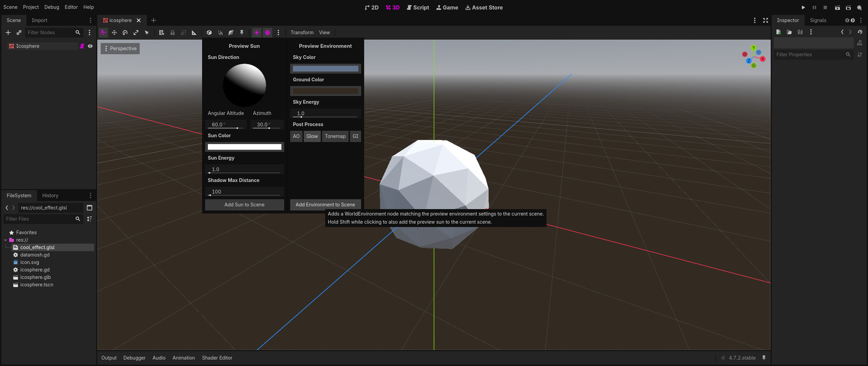
Task: Select the Rotate mode tool
Action: (125, 33)
